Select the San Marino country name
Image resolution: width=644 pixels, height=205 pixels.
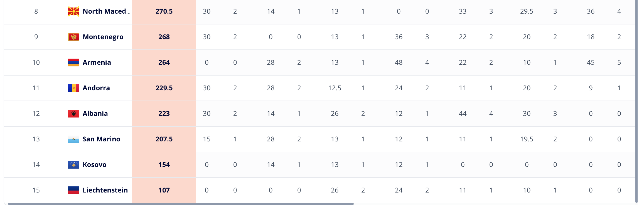(x=101, y=139)
